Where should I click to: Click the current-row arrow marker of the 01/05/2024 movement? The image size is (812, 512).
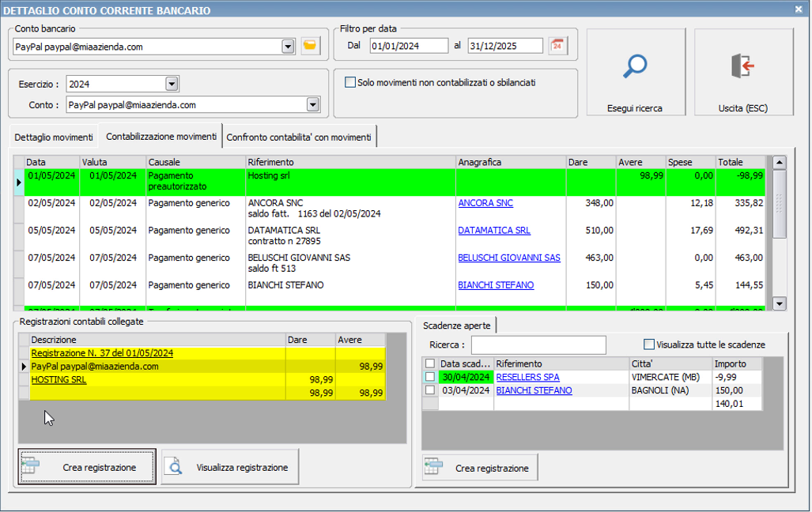coord(19,183)
